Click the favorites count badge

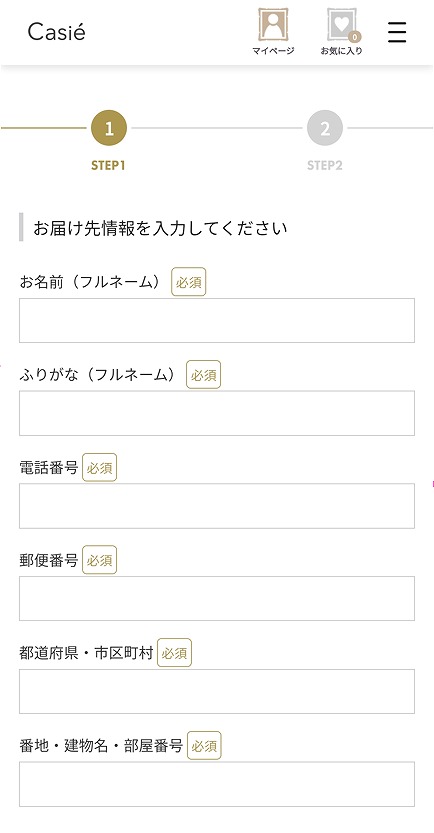pos(355,37)
